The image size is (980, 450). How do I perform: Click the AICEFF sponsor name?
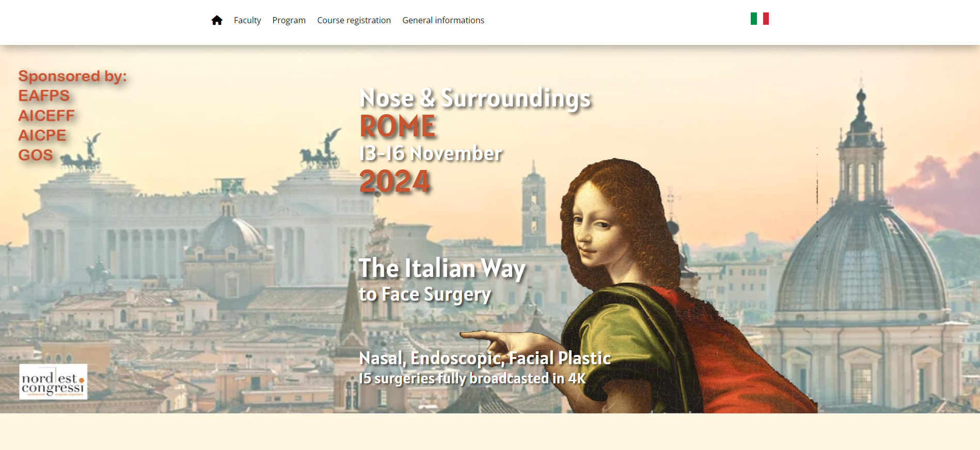(46, 115)
